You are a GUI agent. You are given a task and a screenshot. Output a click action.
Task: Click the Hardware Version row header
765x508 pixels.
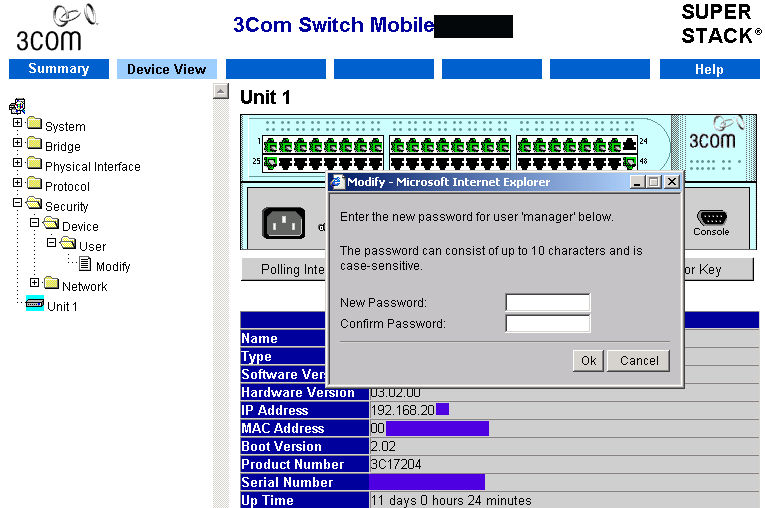click(305, 392)
